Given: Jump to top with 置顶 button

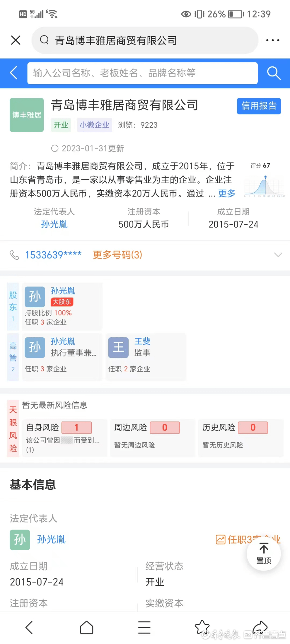Looking at the screenshot, I should [x=264, y=553].
